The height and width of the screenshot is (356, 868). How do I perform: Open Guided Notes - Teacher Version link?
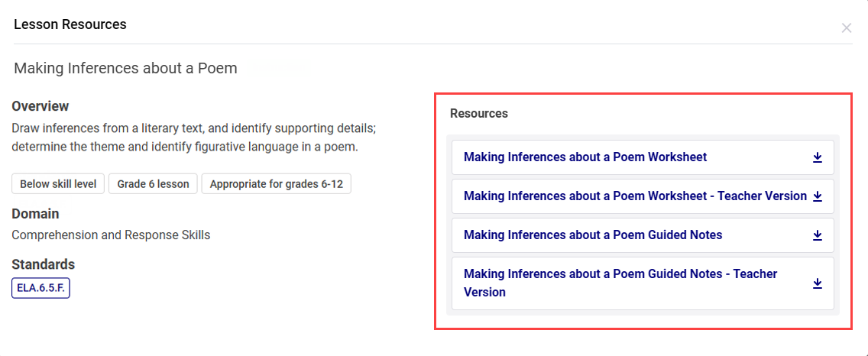620,283
